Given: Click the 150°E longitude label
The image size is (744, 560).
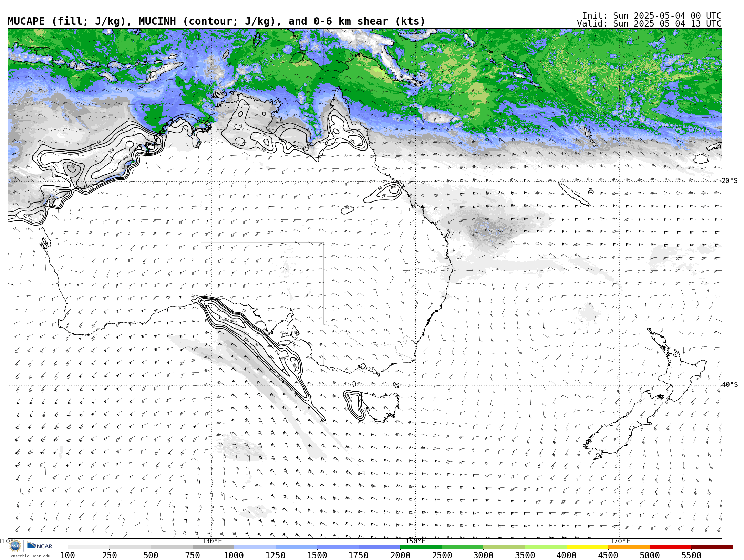Looking at the screenshot, I should (415, 541).
